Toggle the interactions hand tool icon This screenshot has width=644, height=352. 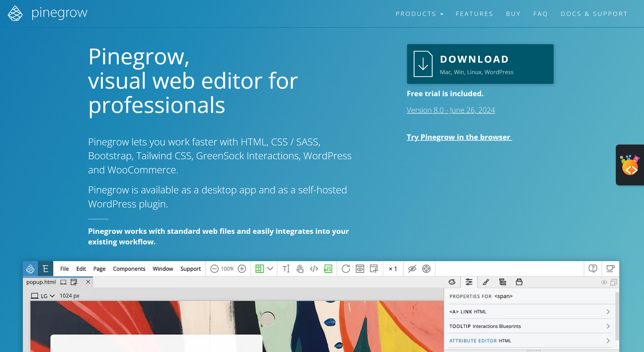click(x=300, y=269)
